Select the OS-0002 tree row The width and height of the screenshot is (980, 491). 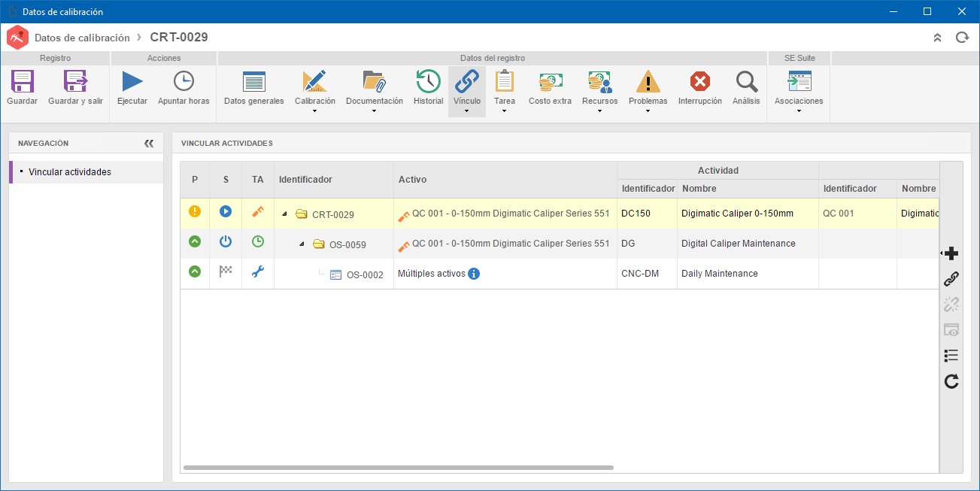pos(560,274)
